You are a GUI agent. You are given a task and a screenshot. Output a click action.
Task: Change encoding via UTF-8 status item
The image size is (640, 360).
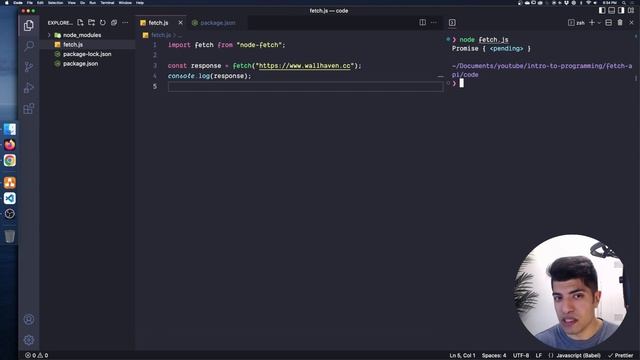pos(521,356)
